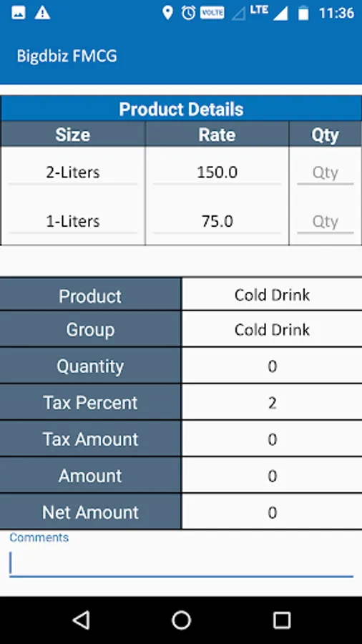Tap the Android home circle icon
Image resolution: width=362 pixels, height=644 pixels.
click(182, 620)
